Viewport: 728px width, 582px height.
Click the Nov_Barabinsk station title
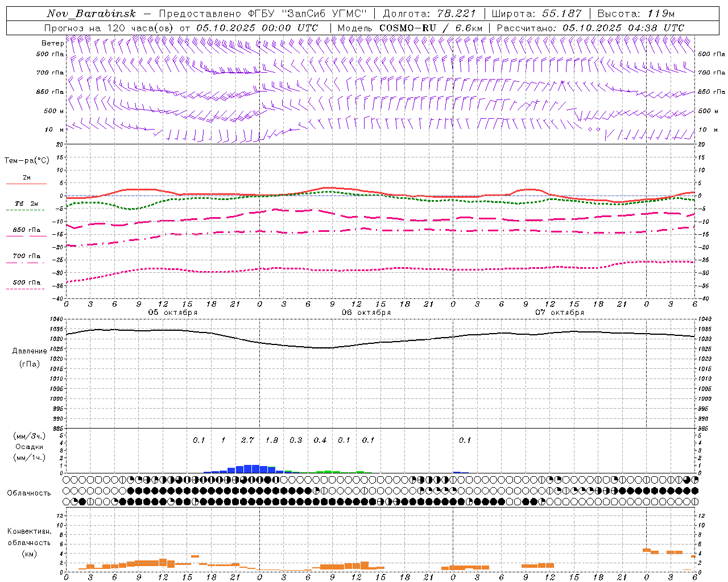coord(91,14)
